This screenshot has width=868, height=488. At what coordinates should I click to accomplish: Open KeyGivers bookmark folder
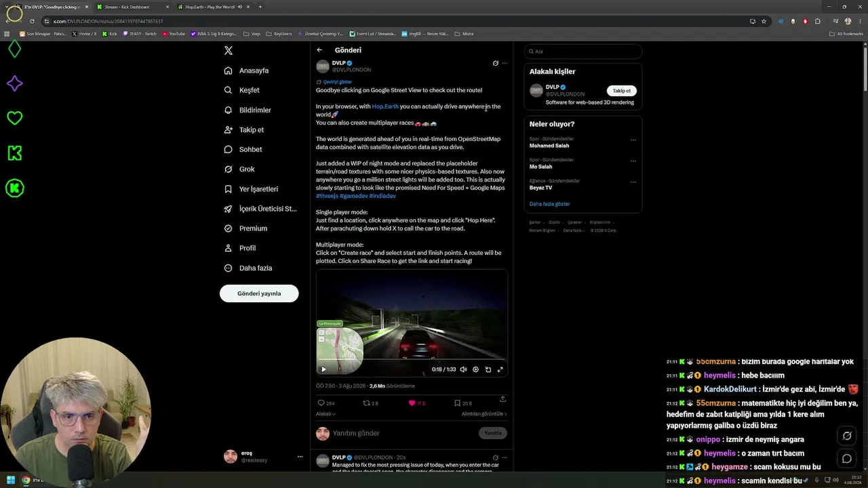pyautogui.click(x=279, y=33)
